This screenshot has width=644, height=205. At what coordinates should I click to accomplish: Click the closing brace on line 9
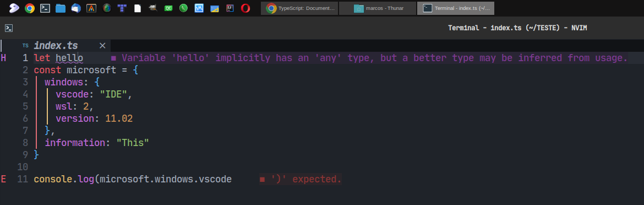click(x=36, y=155)
